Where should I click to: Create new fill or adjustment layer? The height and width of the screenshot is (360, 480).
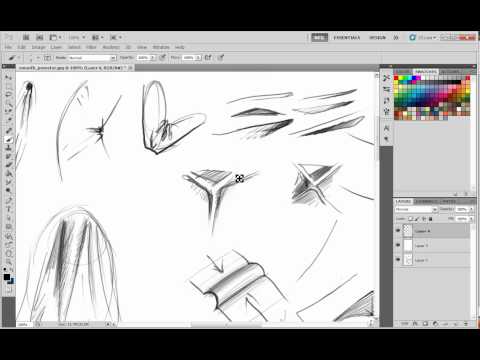pos(435,323)
